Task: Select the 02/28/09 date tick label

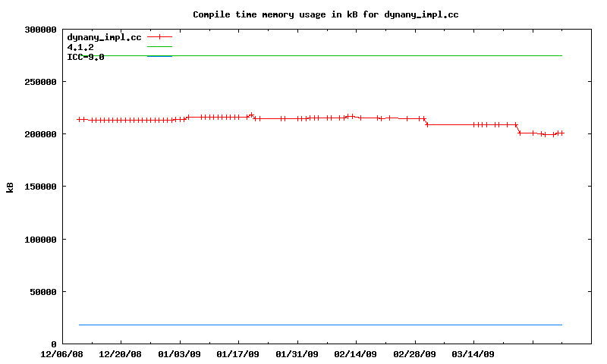Action: (415, 354)
